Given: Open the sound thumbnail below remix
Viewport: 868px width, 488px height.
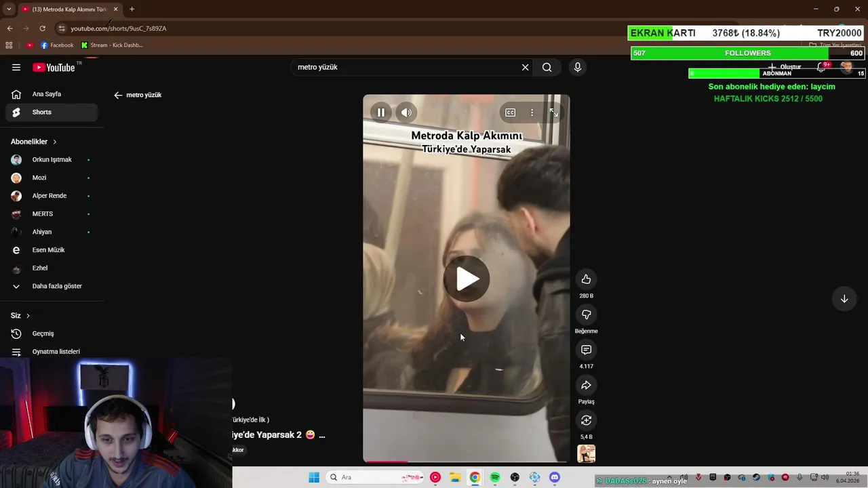Looking at the screenshot, I should point(587,453).
